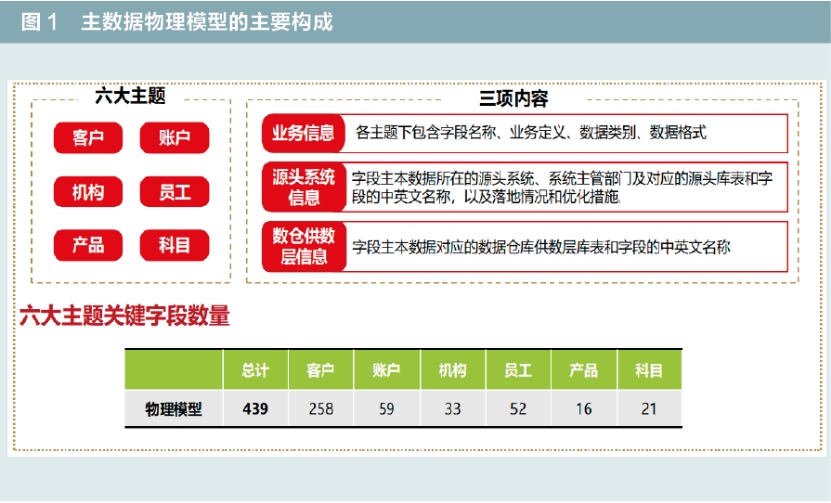
Task: Click the table cell 33
Action: click(453, 409)
